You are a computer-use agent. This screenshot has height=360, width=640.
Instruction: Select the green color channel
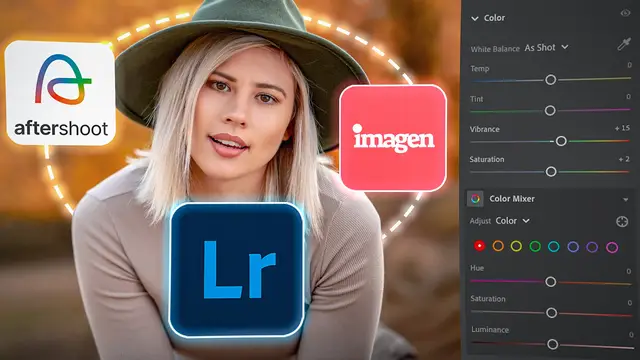pos(535,246)
